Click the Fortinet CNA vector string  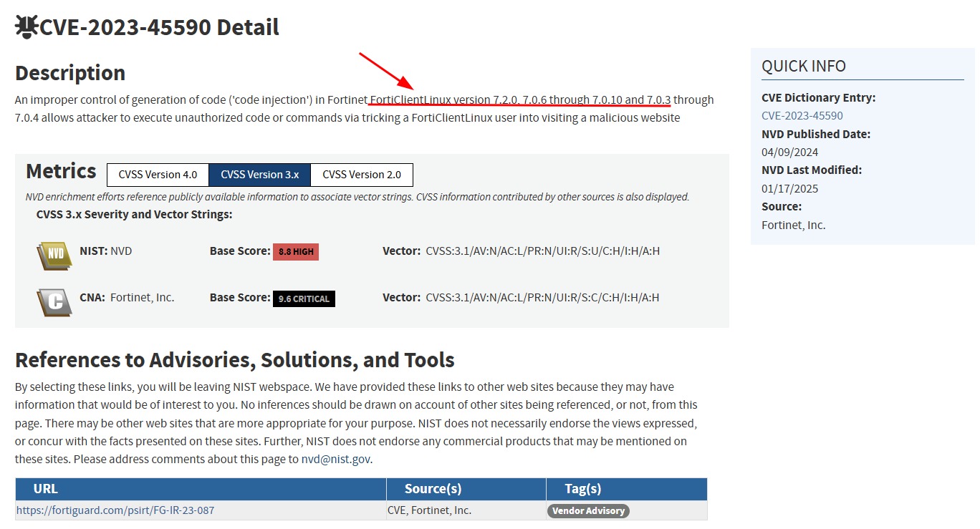pos(542,298)
